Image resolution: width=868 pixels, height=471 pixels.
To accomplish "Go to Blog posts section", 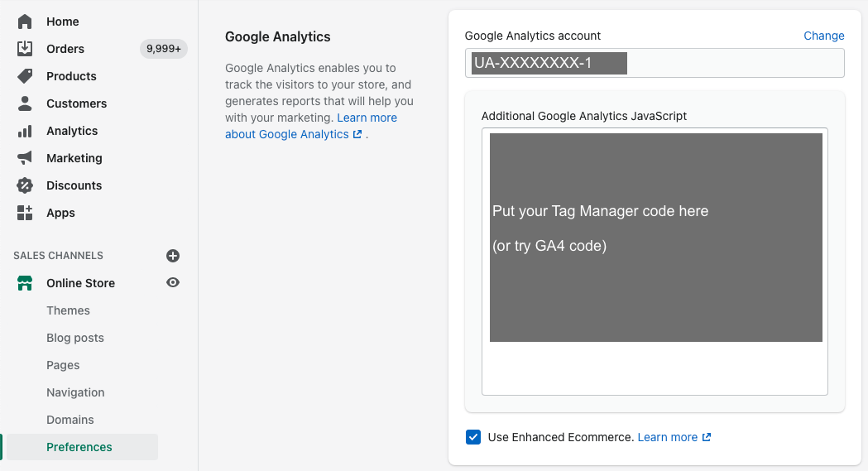I will [x=75, y=338].
